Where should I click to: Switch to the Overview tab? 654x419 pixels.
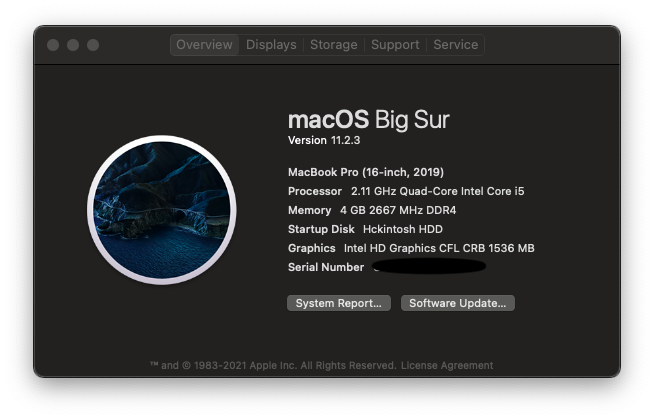coord(204,45)
